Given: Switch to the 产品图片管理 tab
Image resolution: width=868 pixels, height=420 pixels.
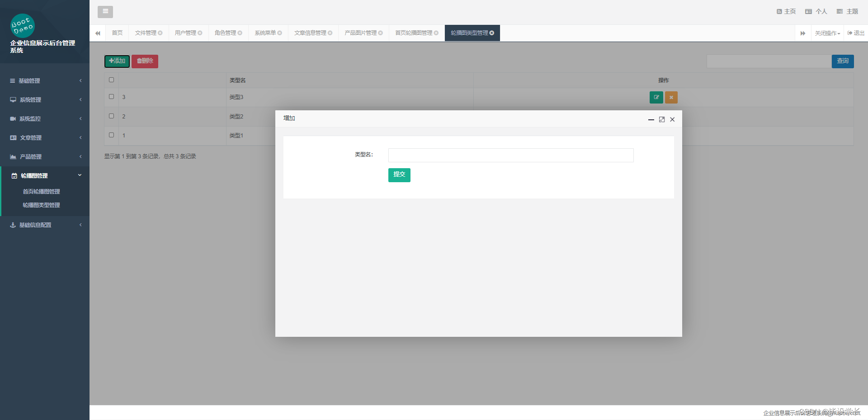Looking at the screenshot, I should tap(360, 33).
